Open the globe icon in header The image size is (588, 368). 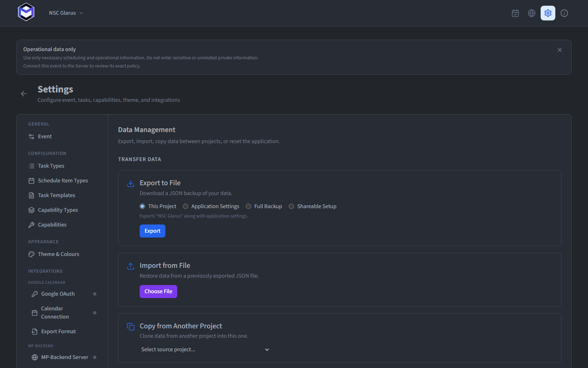pyautogui.click(x=532, y=13)
